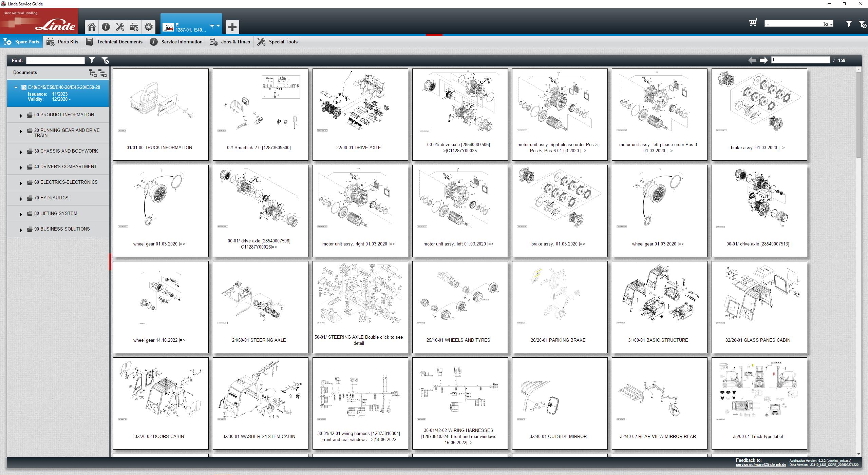The height and width of the screenshot is (475, 868).
Task: Open 32/40-01 OUTSIDE MIRROR thumbnail
Action: click(560, 403)
